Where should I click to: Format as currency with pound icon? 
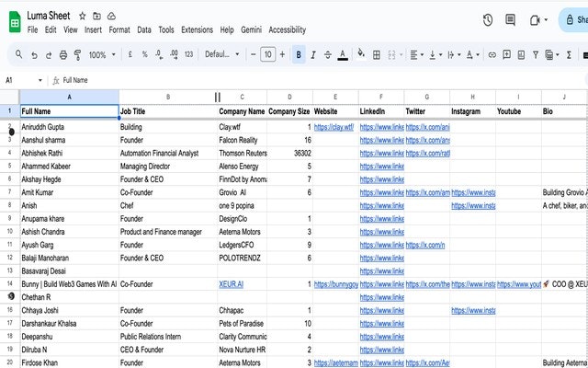point(130,54)
